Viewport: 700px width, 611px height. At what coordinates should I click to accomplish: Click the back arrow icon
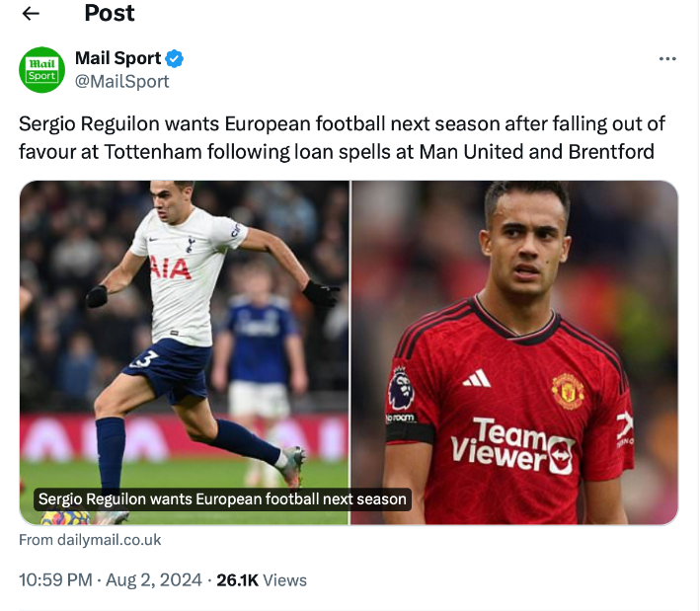pyautogui.click(x=31, y=13)
